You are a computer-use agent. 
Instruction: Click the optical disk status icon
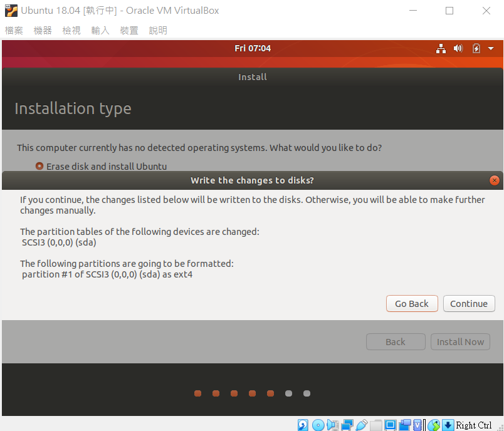pyautogui.click(x=318, y=425)
